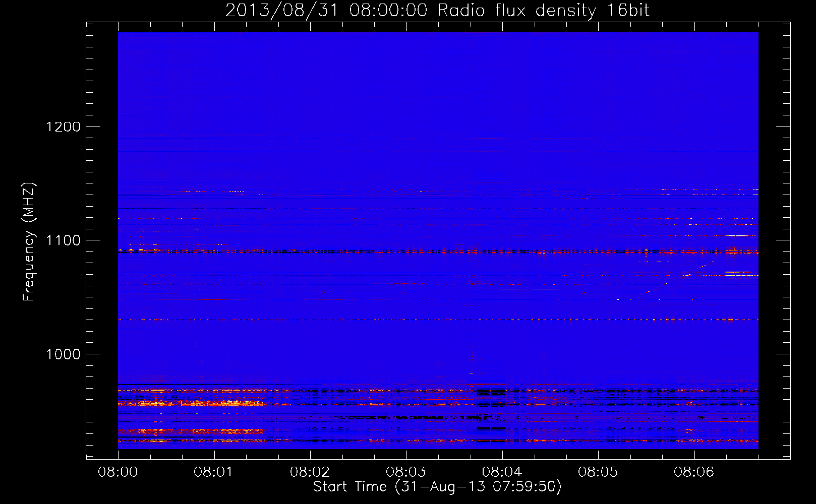Select the 1000 frequency axis label
This screenshot has height=504, width=816.
(x=63, y=354)
